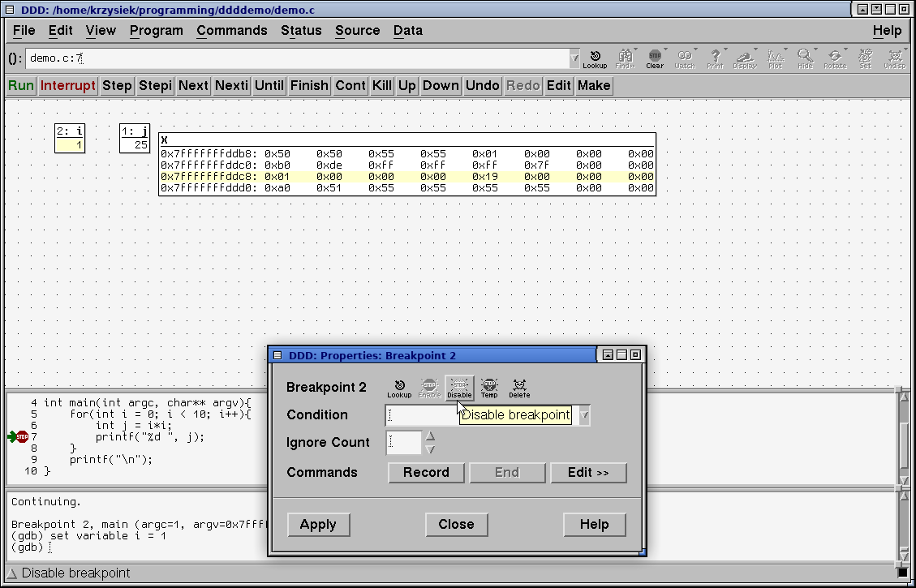The image size is (916, 588).
Task: Open the Source menu
Action: coord(358,30)
